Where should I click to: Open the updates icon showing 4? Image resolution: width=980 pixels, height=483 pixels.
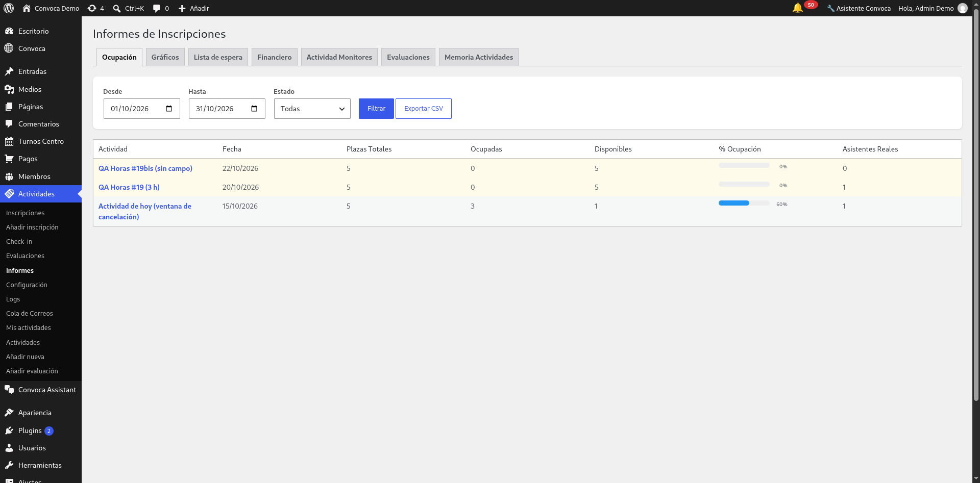click(92, 8)
